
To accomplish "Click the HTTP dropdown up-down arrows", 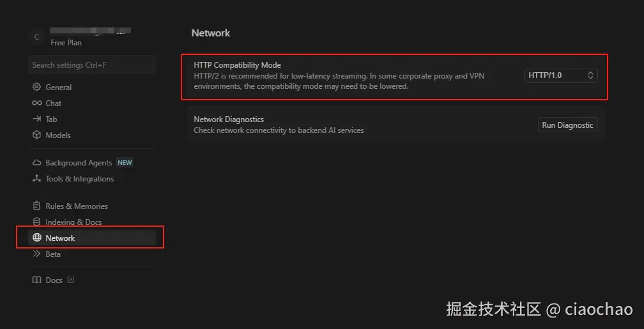I will click(x=591, y=75).
